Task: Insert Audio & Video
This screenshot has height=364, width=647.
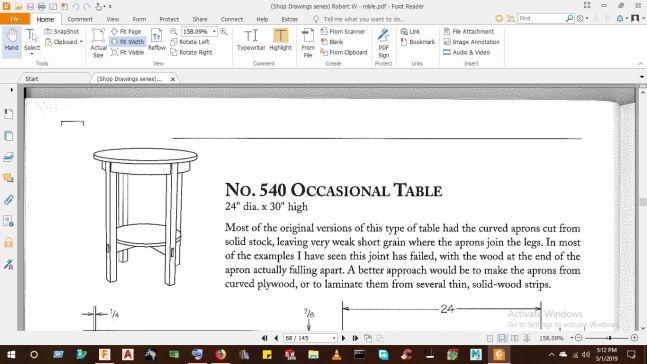Action: (467, 52)
